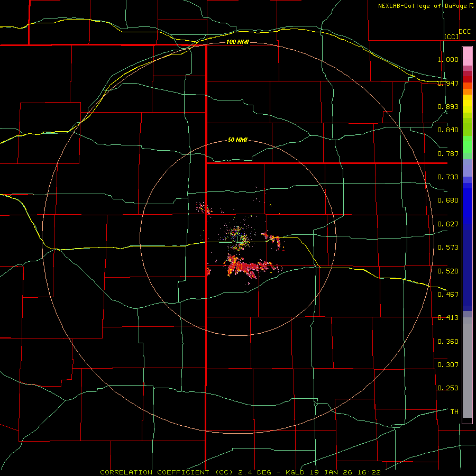Image resolution: width=476 pixels, height=476 pixels.
Task: Click the "50 NMI" range ring label
Action: point(237,140)
